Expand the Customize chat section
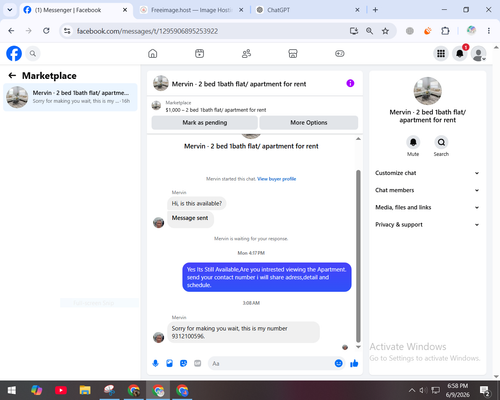The width and height of the screenshot is (500, 400). coord(427,173)
